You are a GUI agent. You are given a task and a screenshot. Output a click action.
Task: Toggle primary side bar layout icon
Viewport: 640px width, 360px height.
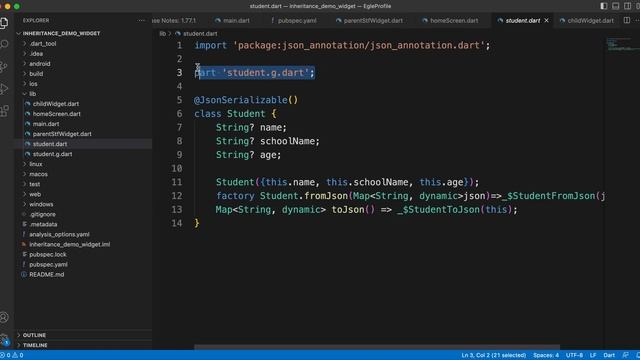(604, 6)
